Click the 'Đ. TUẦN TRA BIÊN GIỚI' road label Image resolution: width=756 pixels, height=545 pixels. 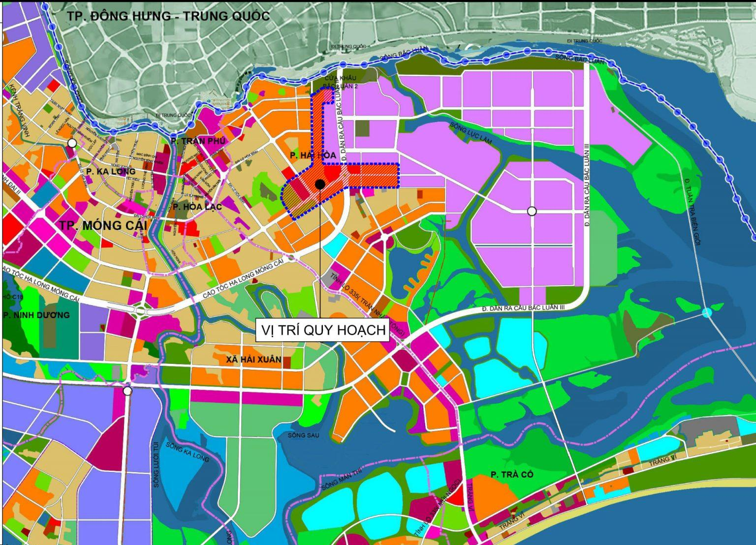(x=692, y=212)
